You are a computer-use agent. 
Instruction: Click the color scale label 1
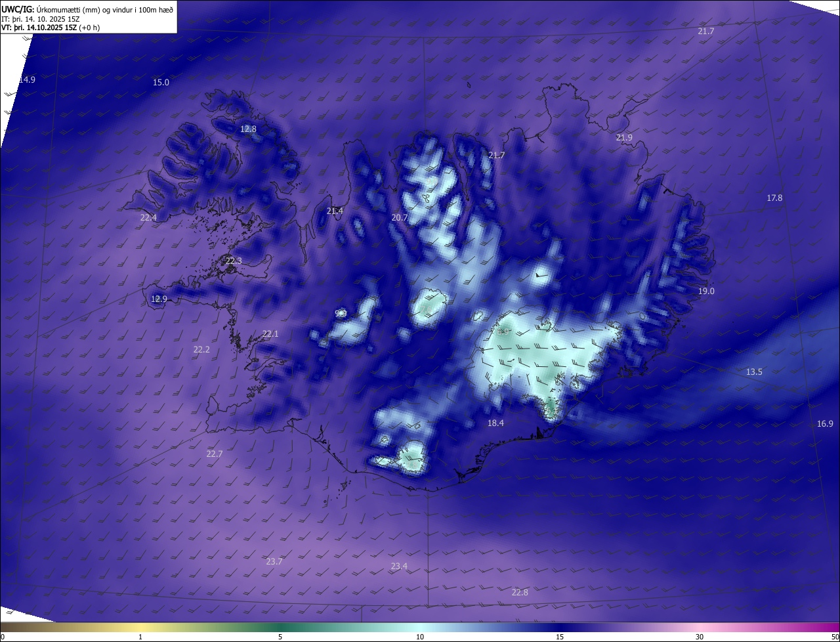[140, 637]
